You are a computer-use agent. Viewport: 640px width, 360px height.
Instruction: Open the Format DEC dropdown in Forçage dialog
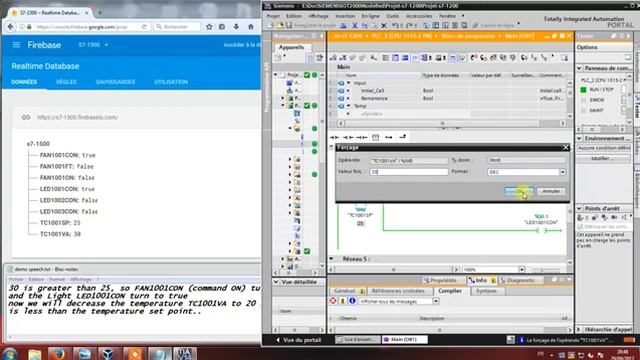click(x=562, y=172)
